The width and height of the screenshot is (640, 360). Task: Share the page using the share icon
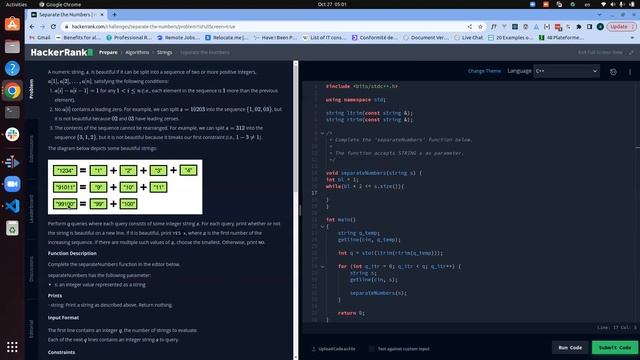470,27
